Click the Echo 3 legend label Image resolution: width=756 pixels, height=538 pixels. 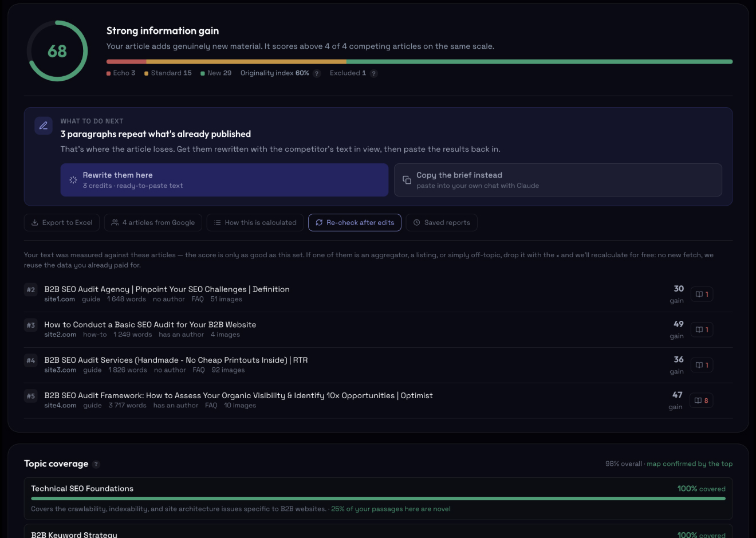[121, 73]
